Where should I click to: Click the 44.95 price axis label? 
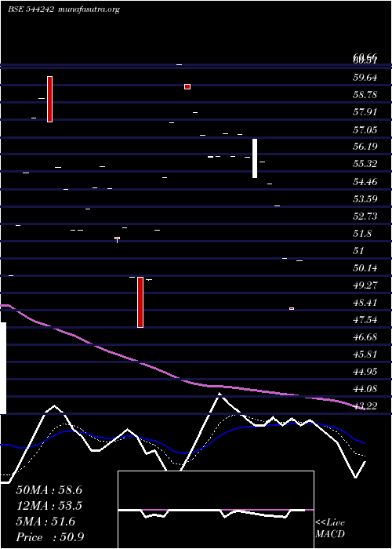pos(365,372)
